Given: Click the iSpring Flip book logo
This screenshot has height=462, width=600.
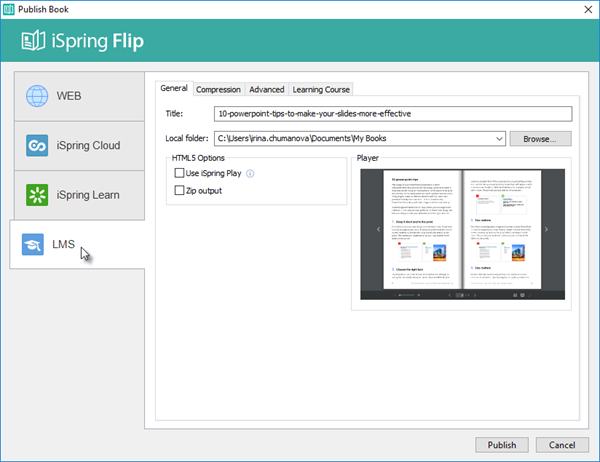Looking at the screenshot, I should pos(33,41).
